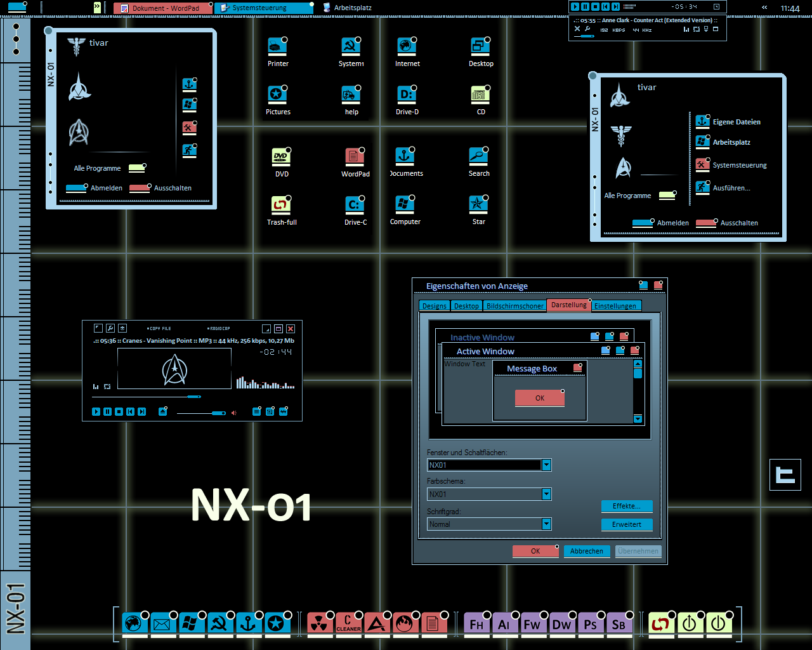Click the preview window scrollbar down arrow

pos(638,419)
